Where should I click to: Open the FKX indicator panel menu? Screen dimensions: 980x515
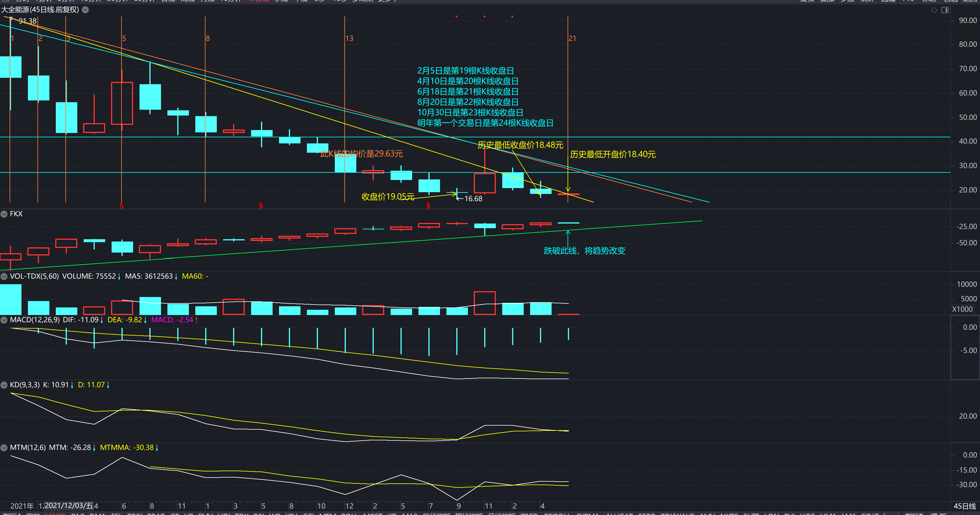(x=4, y=214)
